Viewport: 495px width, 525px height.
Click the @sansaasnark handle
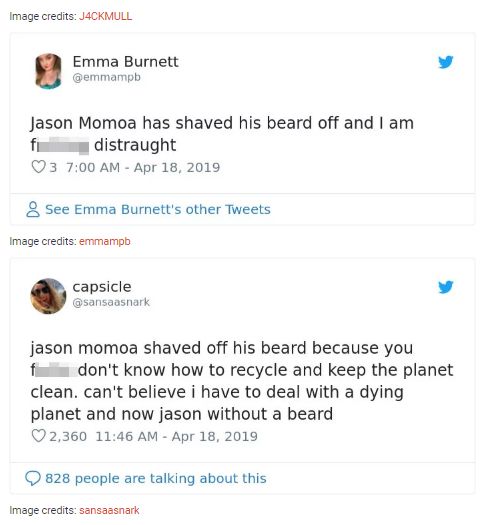tap(111, 302)
